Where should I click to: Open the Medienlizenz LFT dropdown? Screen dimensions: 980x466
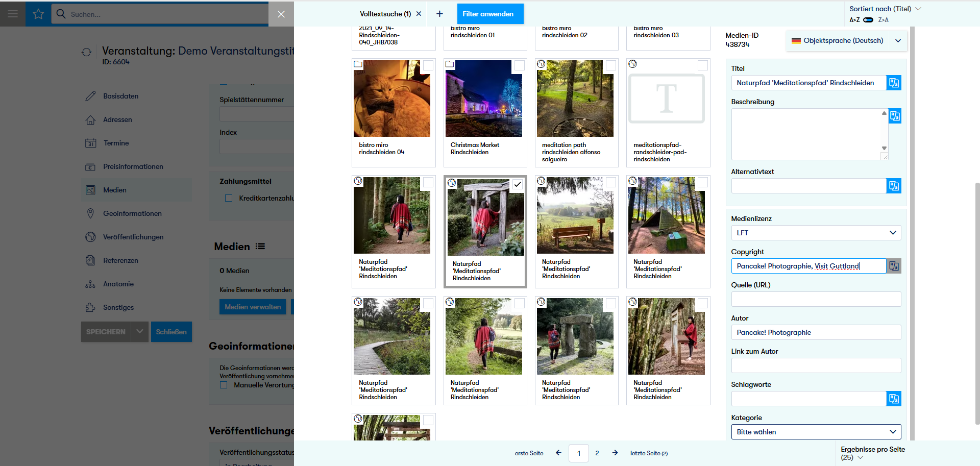(x=816, y=233)
